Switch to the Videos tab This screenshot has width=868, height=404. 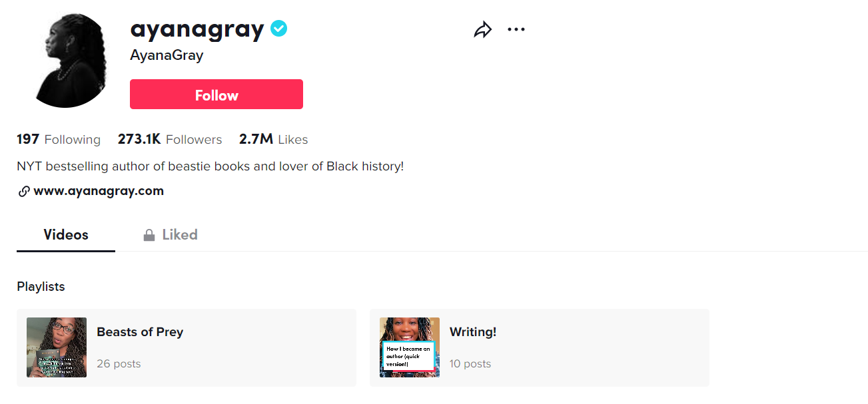(66, 235)
